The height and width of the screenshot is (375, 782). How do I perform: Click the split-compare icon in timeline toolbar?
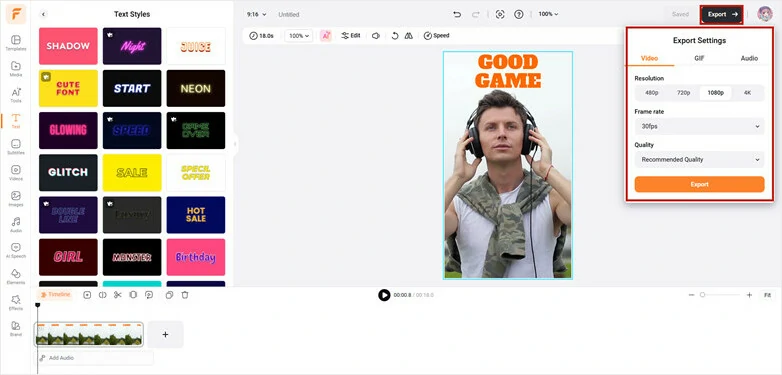pos(103,295)
